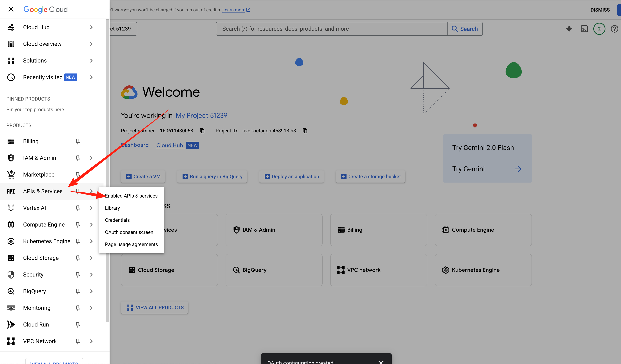Click VIEW ALL PRODUCTS button in main area
The image size is (621, 364).
155,308
